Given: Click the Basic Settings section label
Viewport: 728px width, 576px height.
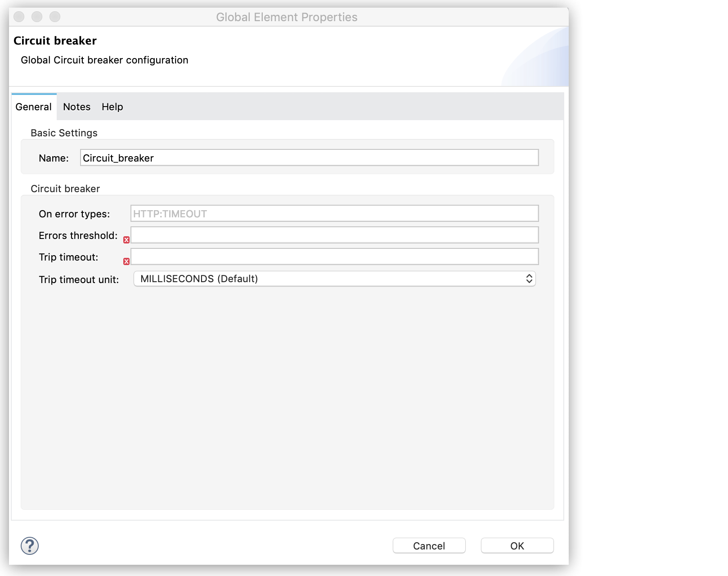Looking at the screenshot, I should point(64,133).
